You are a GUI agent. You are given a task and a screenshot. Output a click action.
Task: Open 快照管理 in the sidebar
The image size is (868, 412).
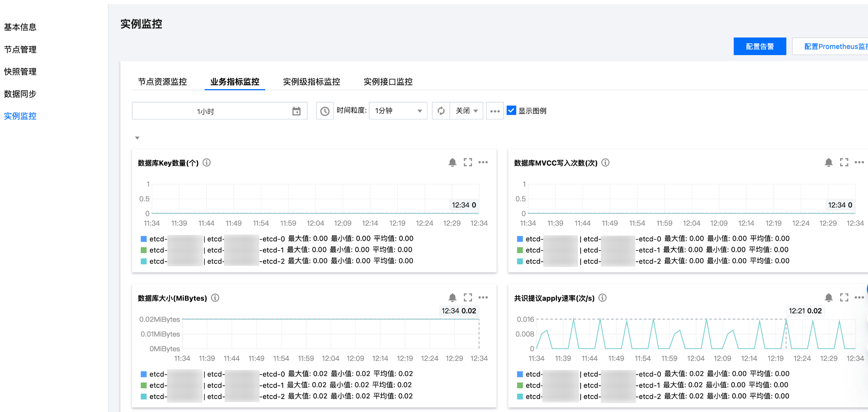click(20, 72)
